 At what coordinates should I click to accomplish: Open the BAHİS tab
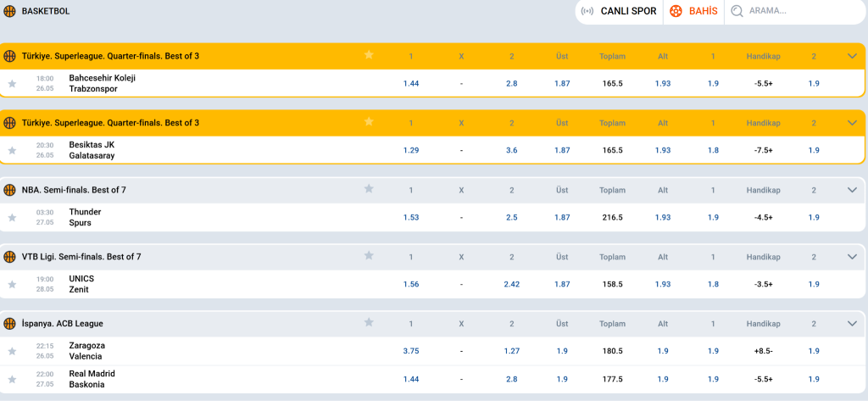pyautogui.click(x=693, y=11)
